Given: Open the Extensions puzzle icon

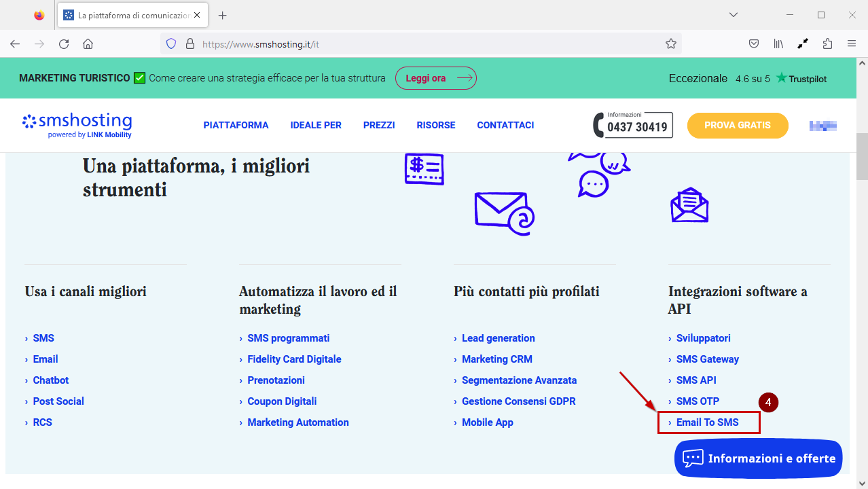Looking at the screenshot, I should [827, 44].
